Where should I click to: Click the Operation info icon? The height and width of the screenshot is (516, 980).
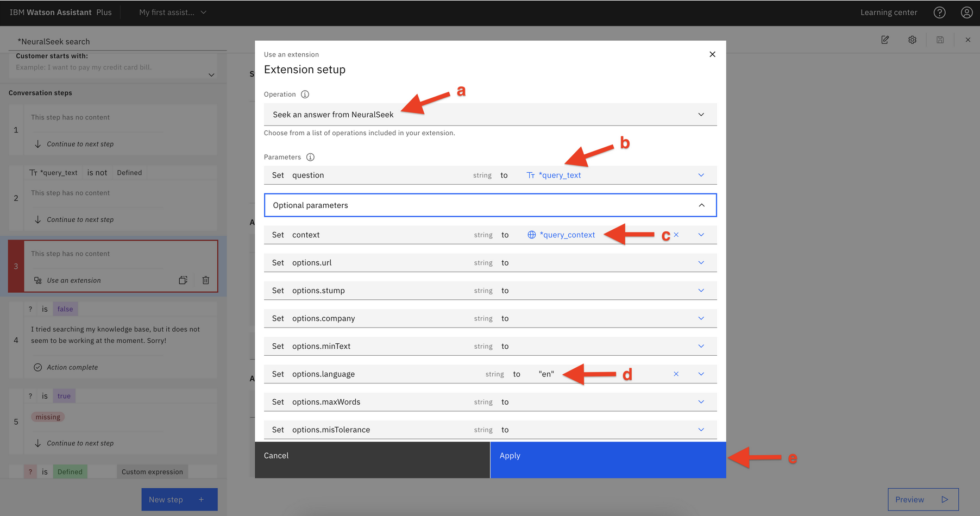pos(305,95)
